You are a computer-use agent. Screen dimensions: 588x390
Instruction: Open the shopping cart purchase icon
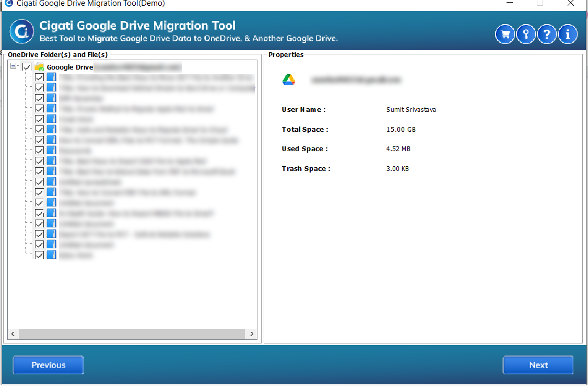pyautogui.click(x=505, y=34)
